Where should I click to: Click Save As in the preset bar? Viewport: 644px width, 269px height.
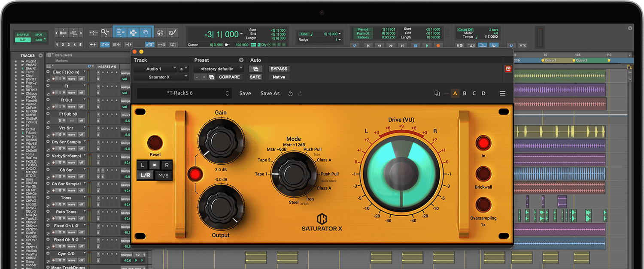(x=270, y=93)
